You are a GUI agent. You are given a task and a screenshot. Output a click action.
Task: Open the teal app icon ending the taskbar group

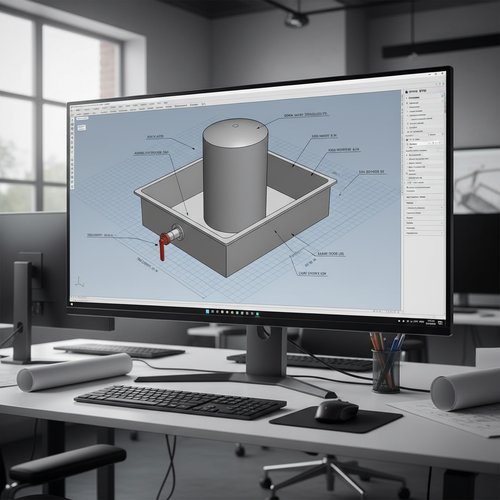(x=257, y=314)
